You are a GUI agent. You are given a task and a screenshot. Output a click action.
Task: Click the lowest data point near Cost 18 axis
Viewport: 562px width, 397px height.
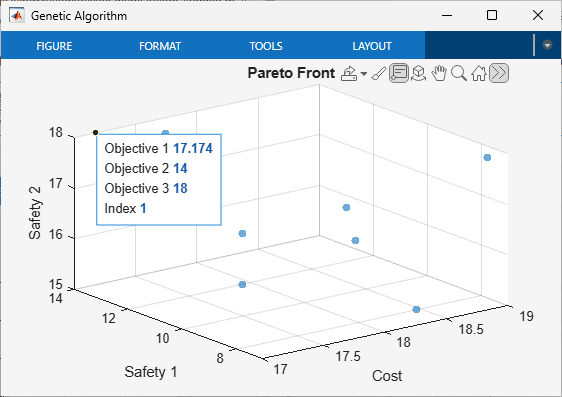pos(416,309)
